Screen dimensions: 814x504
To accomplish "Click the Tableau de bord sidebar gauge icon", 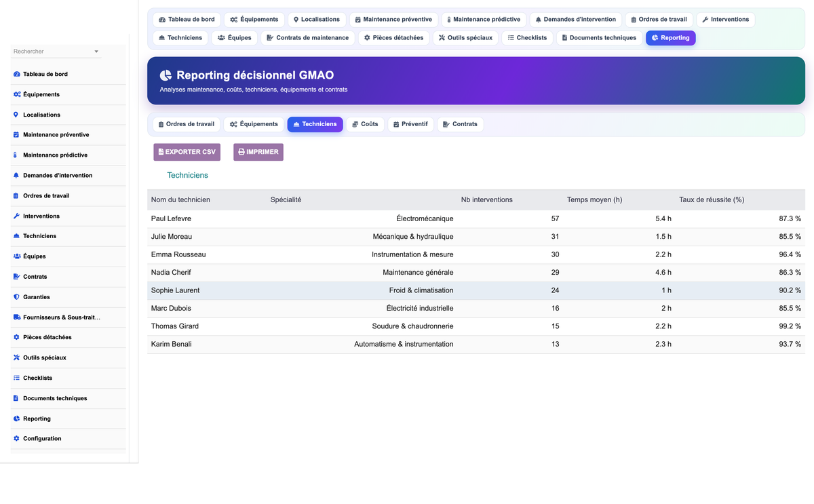I will (x=16, y=74).
